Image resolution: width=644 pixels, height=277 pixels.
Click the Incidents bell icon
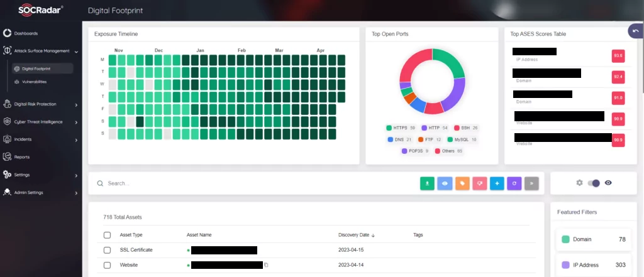(x=7, y=139)
